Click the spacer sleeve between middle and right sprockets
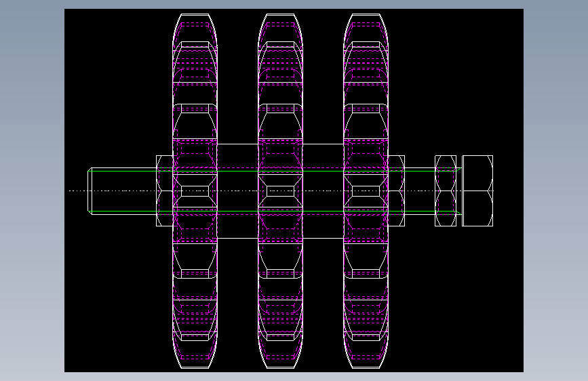The image size is (588, 381). click(323, 191)
